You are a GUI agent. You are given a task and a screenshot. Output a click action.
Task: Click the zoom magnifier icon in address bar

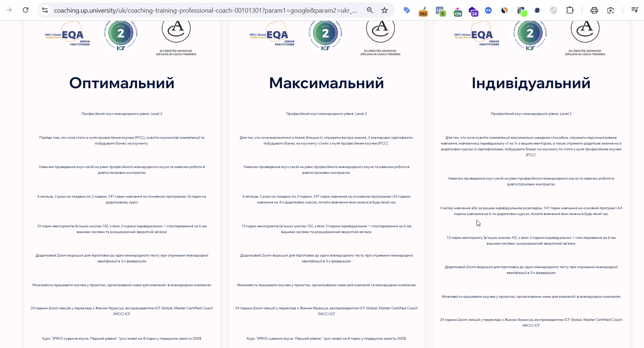click(370, 10)
